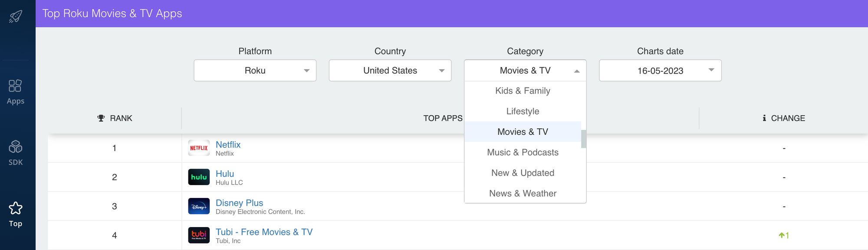Click the rocket logo icon in the sidebar
Viewport: 868px width, 250px height.
click(x=16, y=16)
